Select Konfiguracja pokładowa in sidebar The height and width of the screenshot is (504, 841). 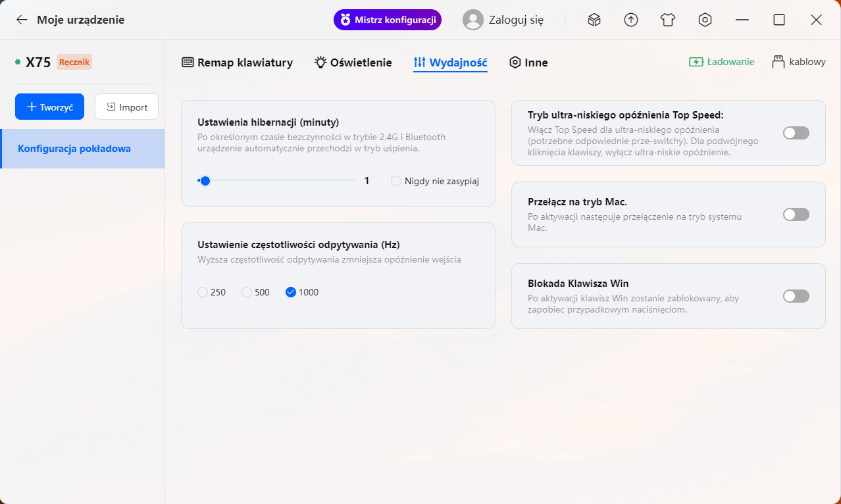[74, 149]
